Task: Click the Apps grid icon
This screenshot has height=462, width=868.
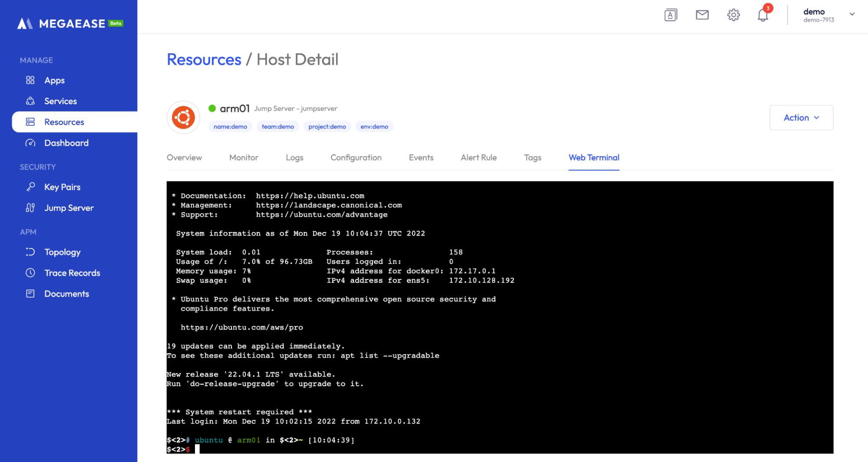Action: 30,80
